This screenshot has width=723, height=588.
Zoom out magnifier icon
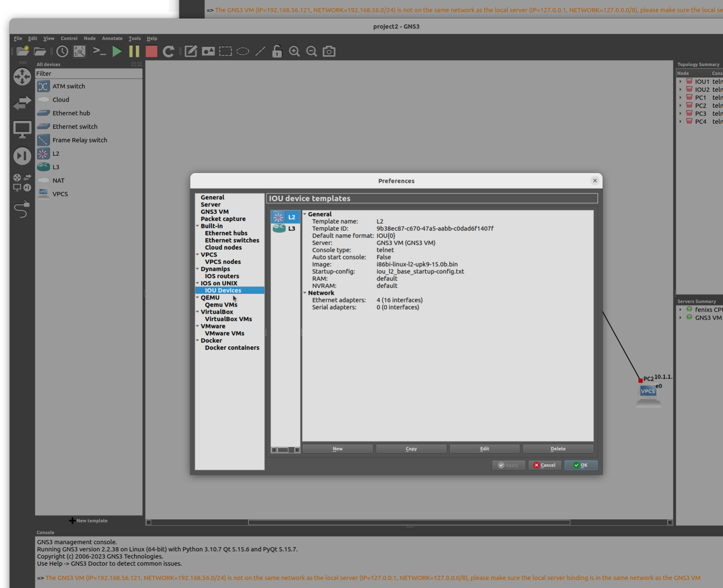pos(312,51)
